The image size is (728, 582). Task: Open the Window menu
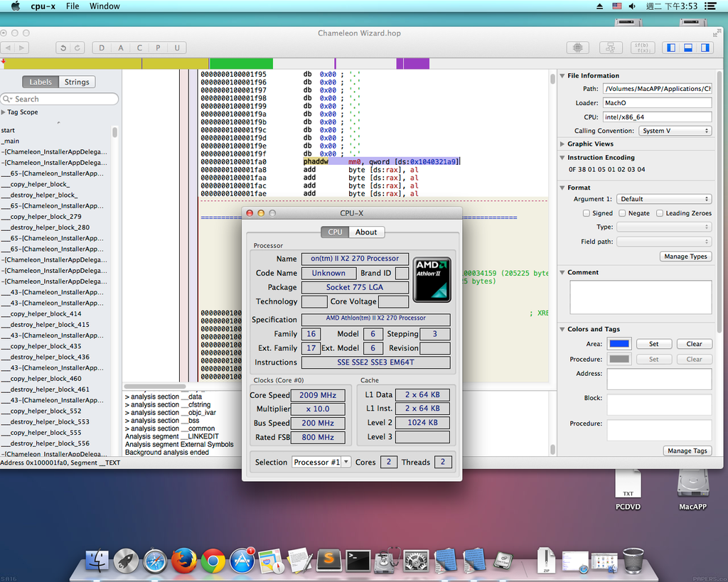pos(105,6)
